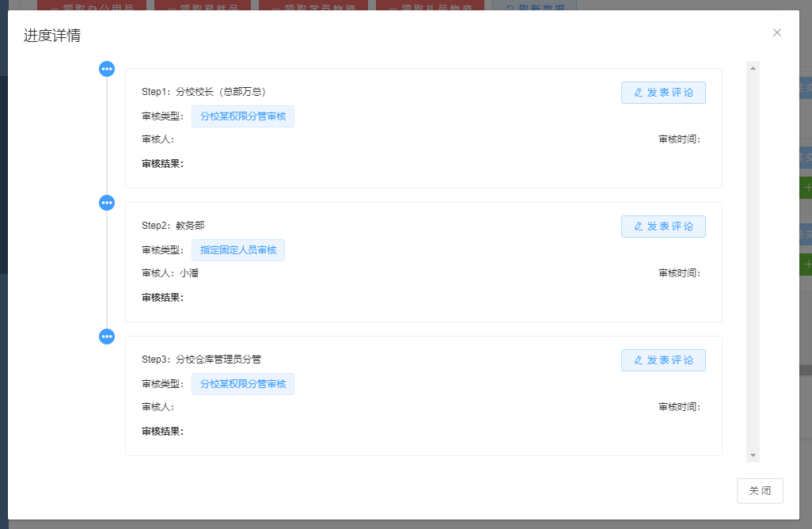
Task: Select the 指定固定人员审核 tag in Step2
Action: click(x=238, y=250)
